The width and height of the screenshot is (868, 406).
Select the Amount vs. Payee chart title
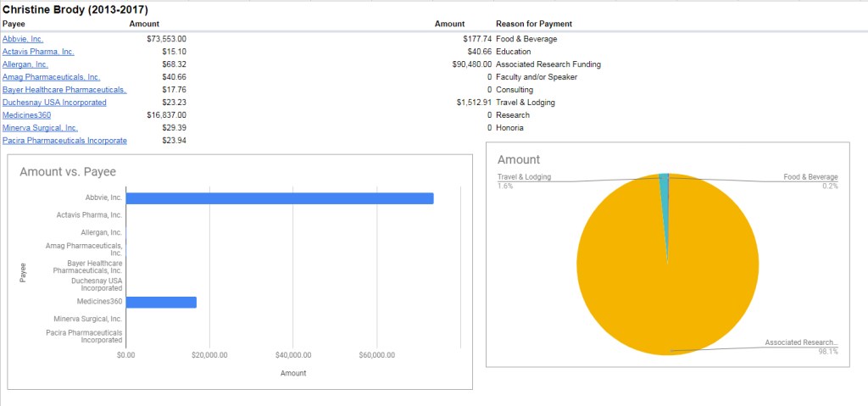[x=68, y=172]
